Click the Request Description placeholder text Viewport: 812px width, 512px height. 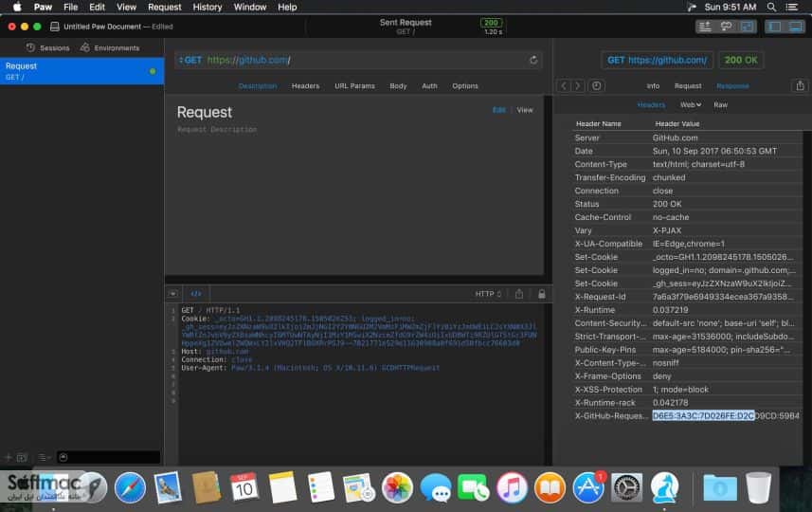(217, 130)
